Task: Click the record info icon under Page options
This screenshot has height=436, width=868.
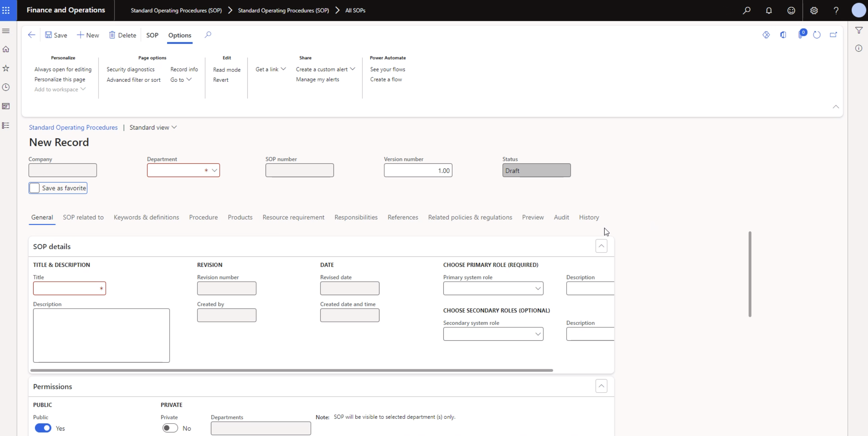Action: tap(184, 69)
